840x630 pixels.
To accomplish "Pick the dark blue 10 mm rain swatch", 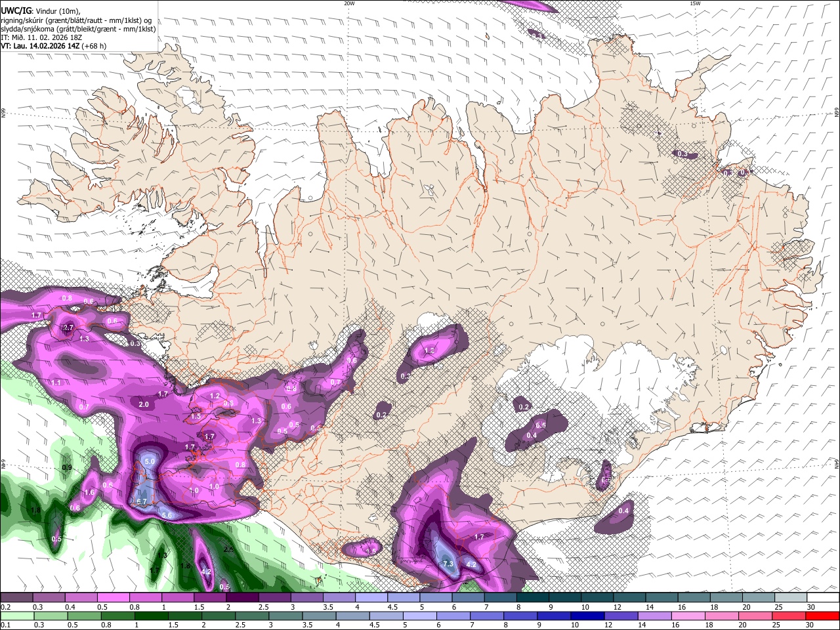I will tap(587, 616).
